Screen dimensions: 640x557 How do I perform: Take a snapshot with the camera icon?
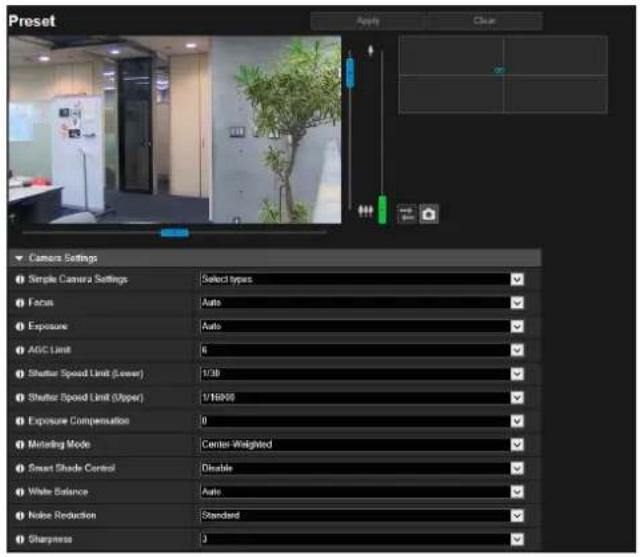429,214
